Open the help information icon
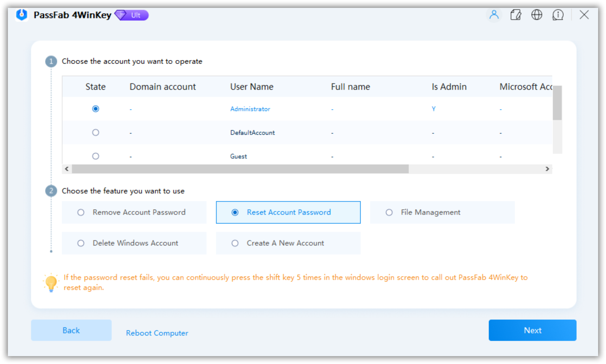This screenshot has height=364, width=606. [x=558, y=15]
